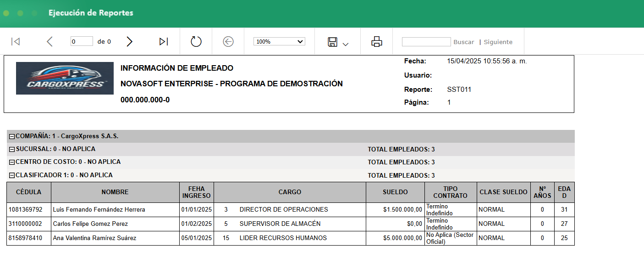644x269 pixels.
Task: Select cédula 1081369792
Action: [25, 209]
